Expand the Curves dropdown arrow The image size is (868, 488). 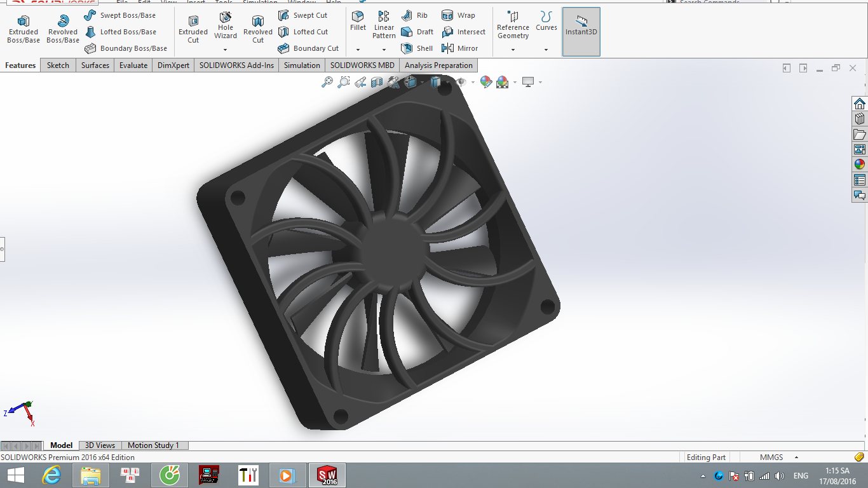point(546,50)
